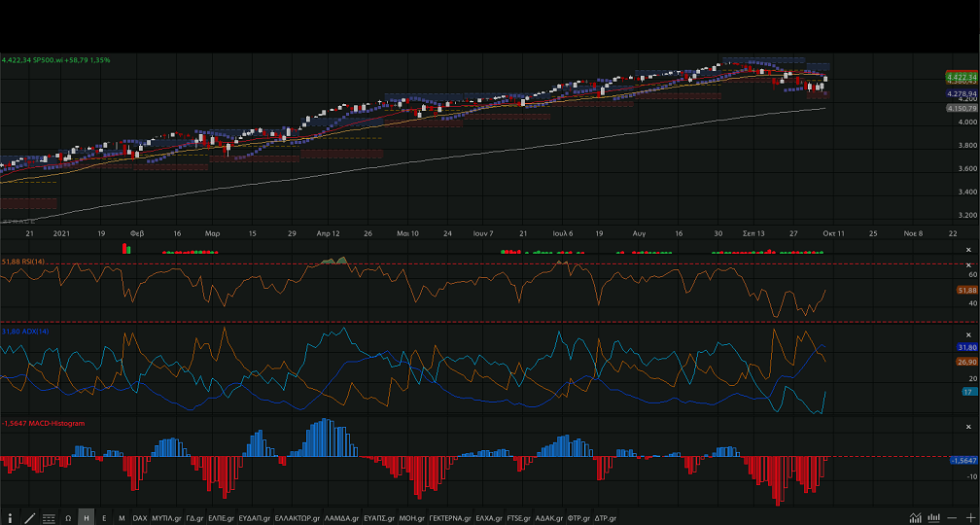Click the Φεβ date axis label
This screenshot has height=525, width=980.
[x=137, y=233]
